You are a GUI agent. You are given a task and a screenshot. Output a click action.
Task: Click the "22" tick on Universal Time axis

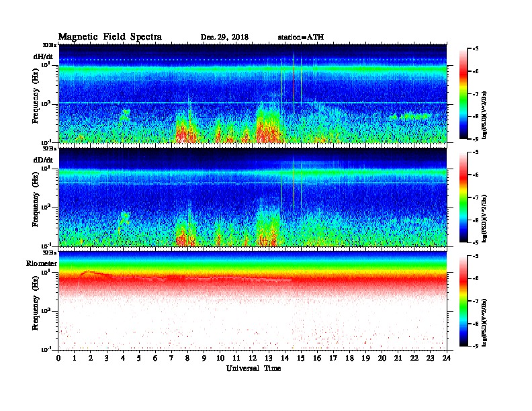click(414, 359)
